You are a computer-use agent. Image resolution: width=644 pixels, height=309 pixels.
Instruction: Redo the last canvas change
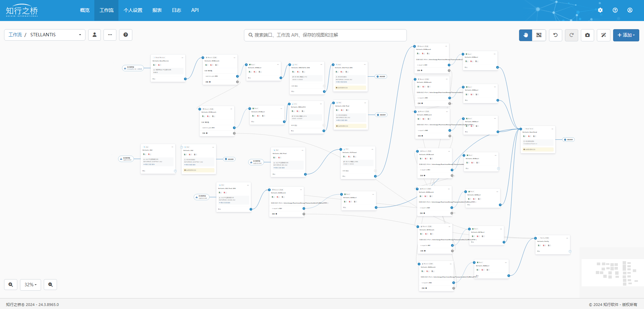coord(571,35)
